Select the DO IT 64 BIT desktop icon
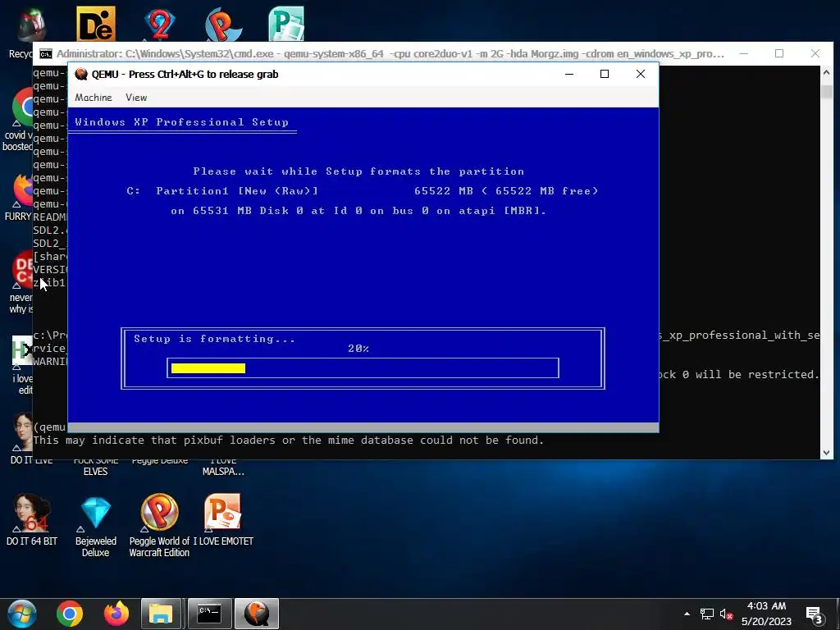840x630 pixels. coord(32,519)
